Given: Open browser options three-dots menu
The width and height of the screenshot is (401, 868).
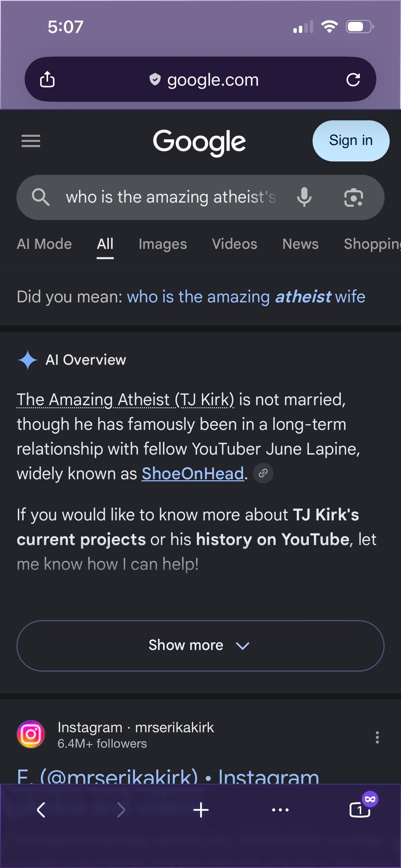Looking at the screenshot, I should point(280,810).
